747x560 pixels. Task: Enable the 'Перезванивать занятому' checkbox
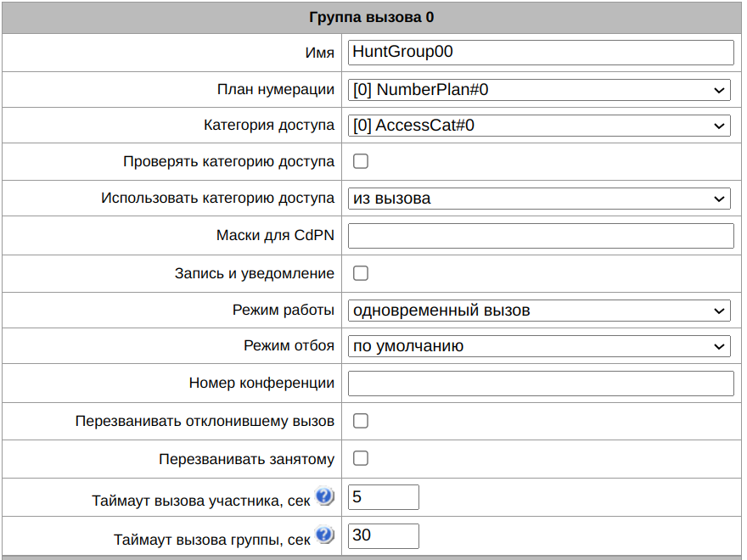[x=360, y=458]
